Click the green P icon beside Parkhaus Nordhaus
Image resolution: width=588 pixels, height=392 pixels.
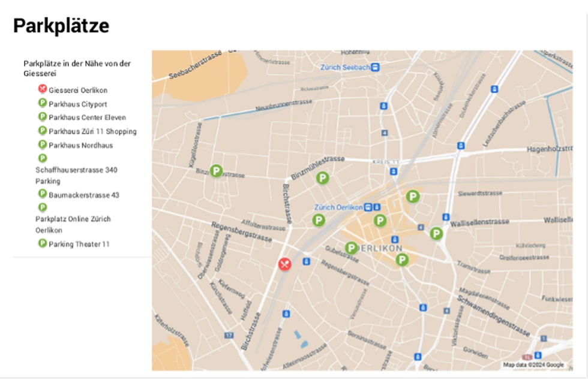(43, 144)
